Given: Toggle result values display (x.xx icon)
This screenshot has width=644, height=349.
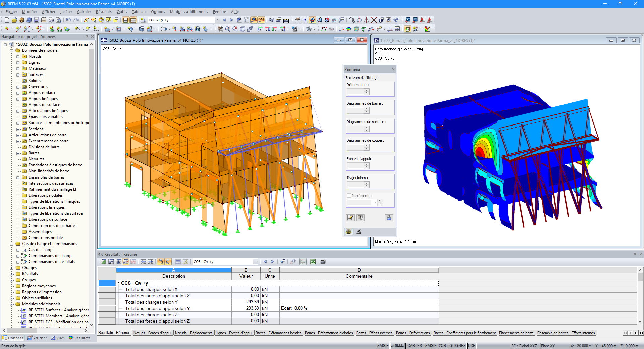Looking at the screenshot, I should (x=261, y=20).
